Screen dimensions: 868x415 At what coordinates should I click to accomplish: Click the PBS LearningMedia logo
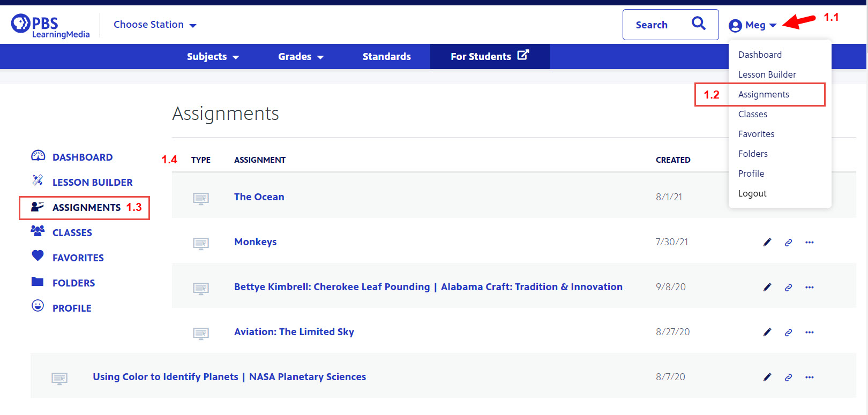tap(50, 26)
